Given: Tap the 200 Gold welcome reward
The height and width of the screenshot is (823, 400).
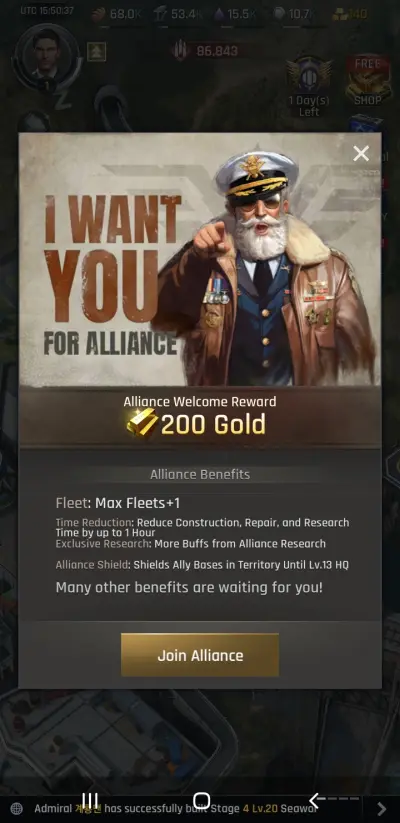Looking at the screenshot, I should [x=196, y=424].
